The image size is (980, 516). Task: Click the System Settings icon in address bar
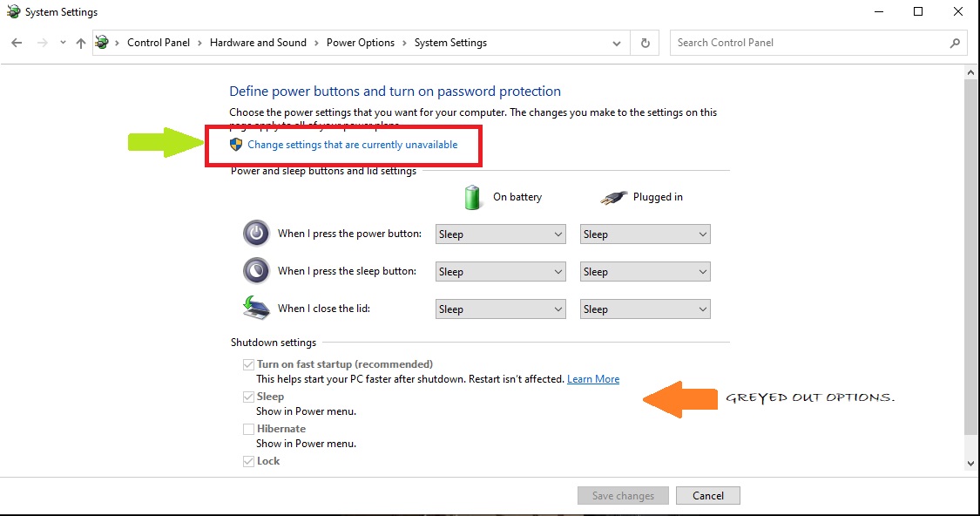pyautogui.click(x=102, y=42)
